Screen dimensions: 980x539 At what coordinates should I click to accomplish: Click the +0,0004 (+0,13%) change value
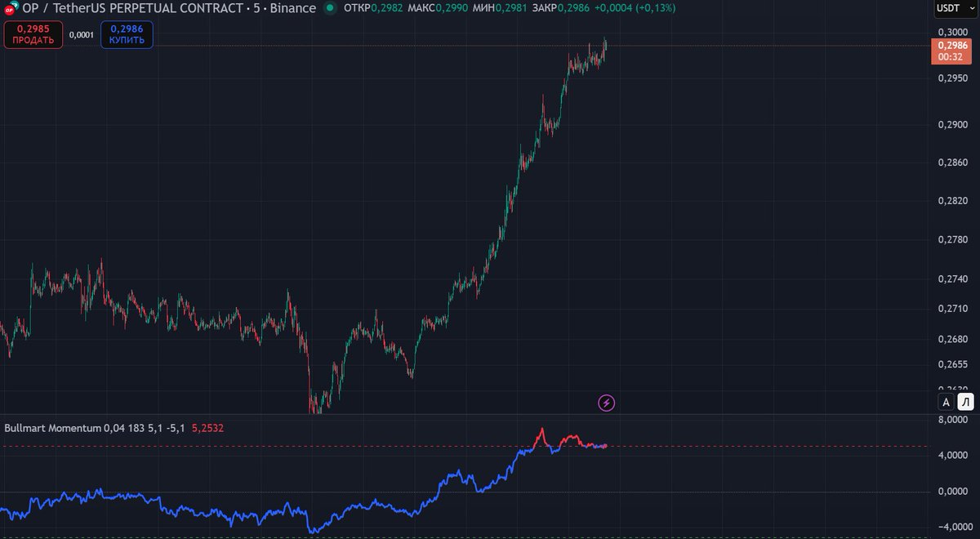pos(637,8)
